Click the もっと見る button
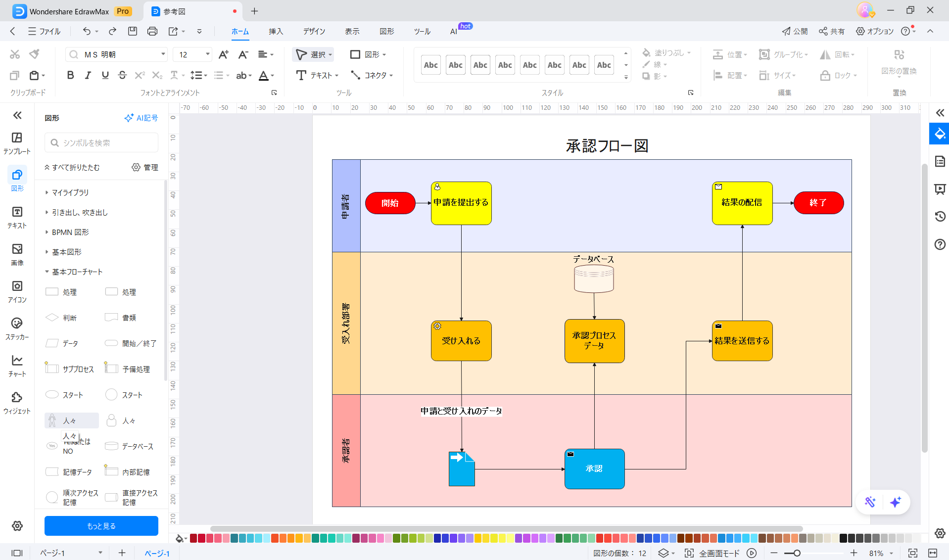Viewport: 949px width, 560px height. click(x=101, y=526)
